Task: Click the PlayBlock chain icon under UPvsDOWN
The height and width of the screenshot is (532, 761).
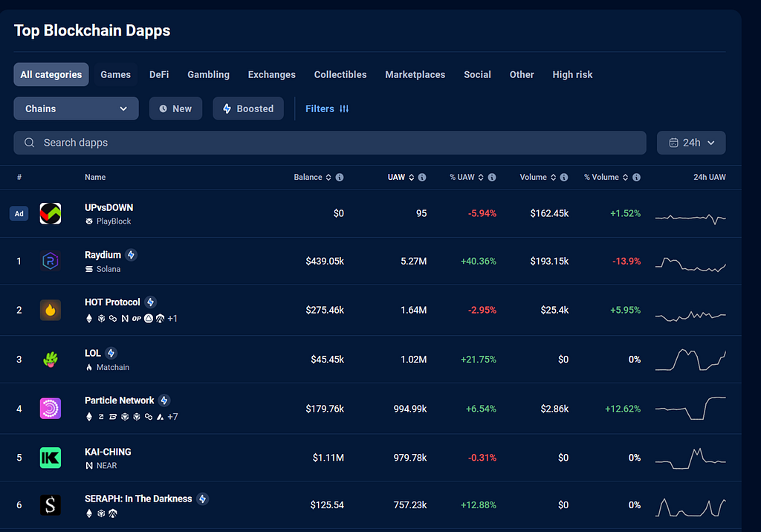Action: tap(89, 221)
